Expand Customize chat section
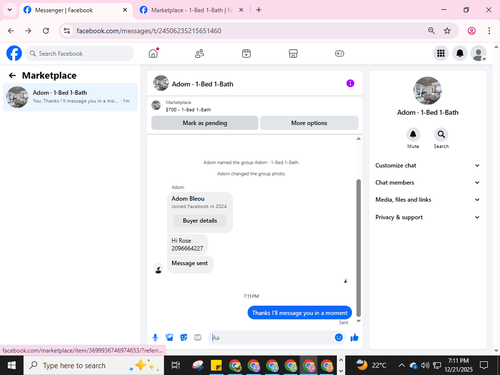 428,166
